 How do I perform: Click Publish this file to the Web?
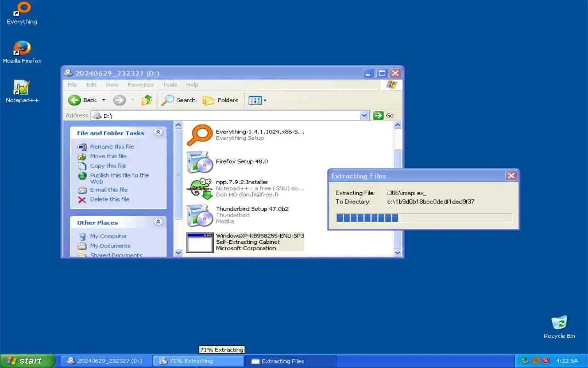point(119,178)
